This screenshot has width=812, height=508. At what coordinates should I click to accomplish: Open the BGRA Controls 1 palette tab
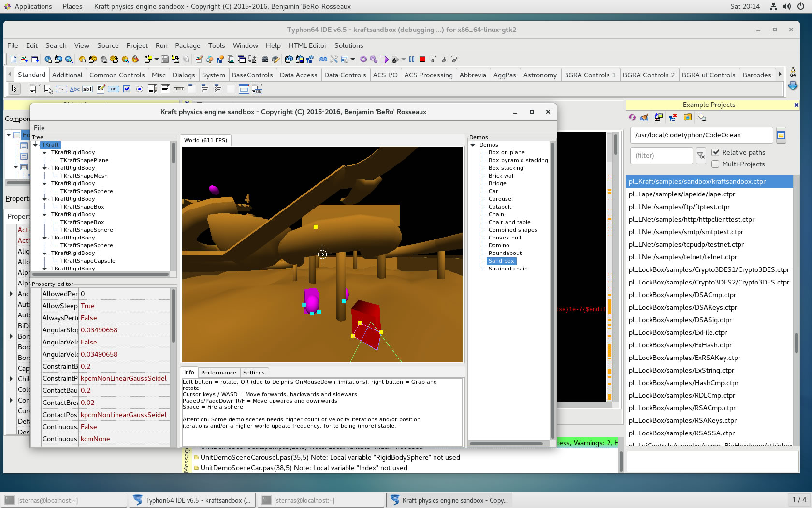click(590, 75)
